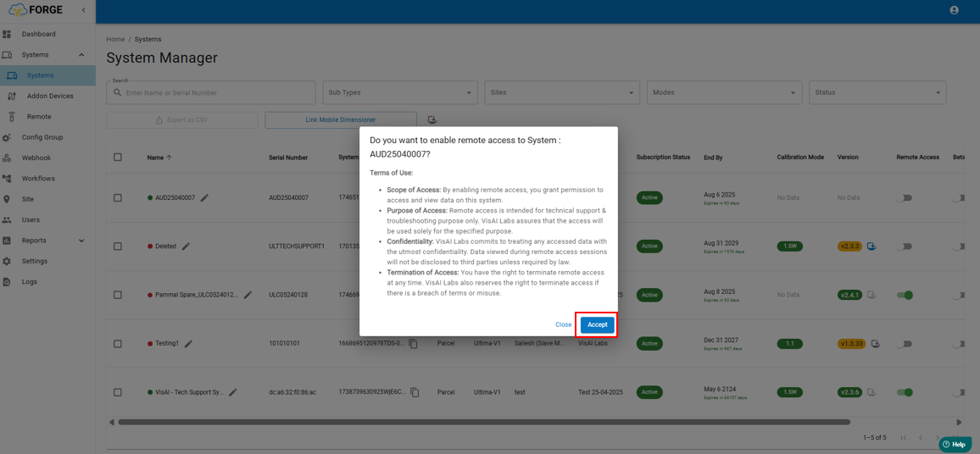Image resolution: width=980 pixels, height=454 pixels.
Task: Open the user account icon in top bar
Action: [x=954, y=10]
